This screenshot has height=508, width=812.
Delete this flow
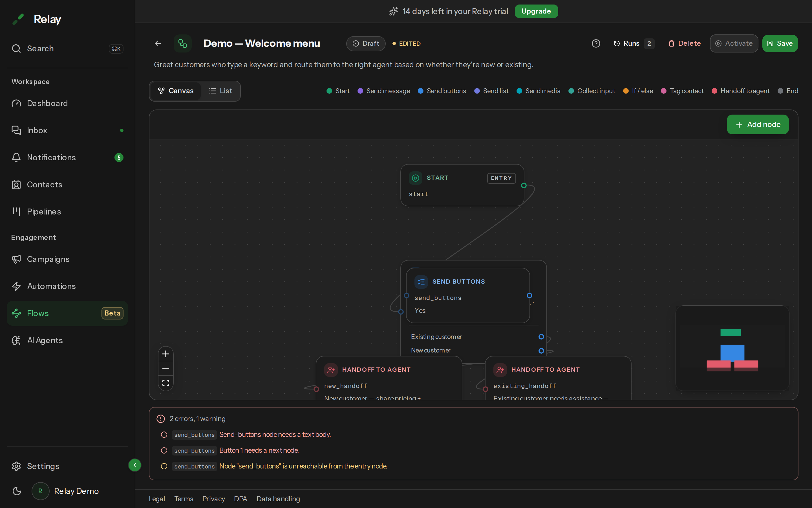point(685,43)
